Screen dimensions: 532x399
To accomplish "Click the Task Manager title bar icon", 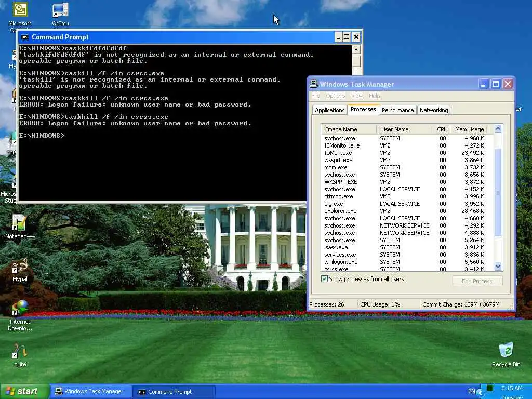I will tap(314, 84).
